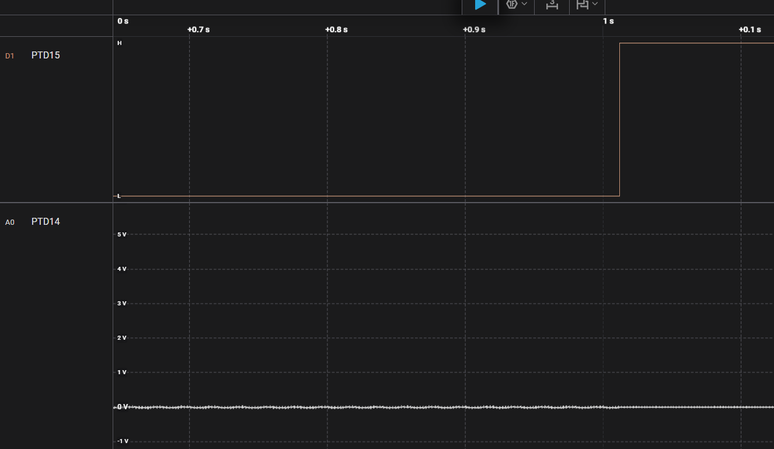
Task: Click the 0 s label on the time ruler
Action: coord(123,21)
